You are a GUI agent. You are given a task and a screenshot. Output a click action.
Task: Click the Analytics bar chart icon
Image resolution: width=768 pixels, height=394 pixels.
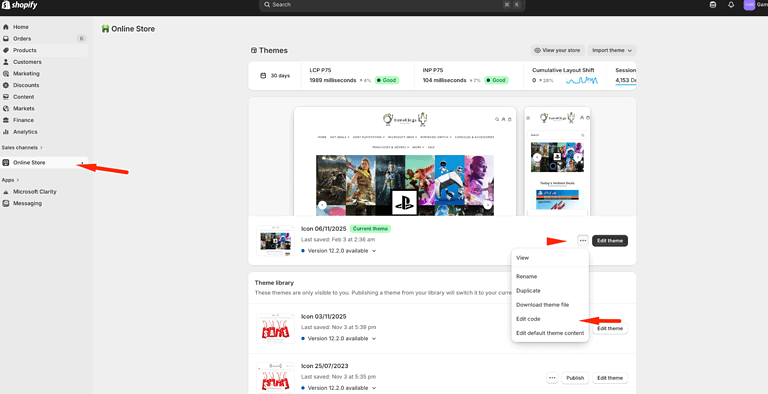tap(6, 132)
